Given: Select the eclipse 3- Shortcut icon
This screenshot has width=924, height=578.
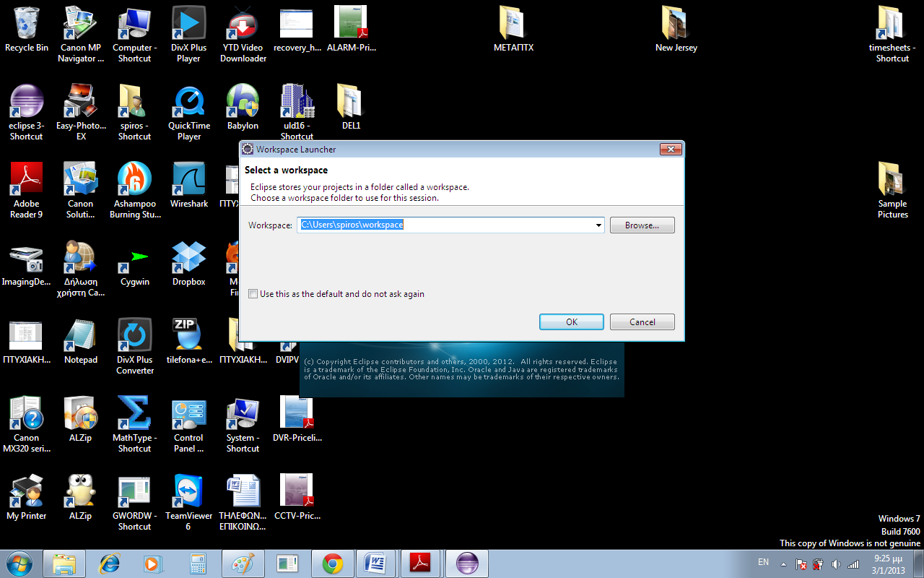Looking at the screenshot, I should pos(27,113).
